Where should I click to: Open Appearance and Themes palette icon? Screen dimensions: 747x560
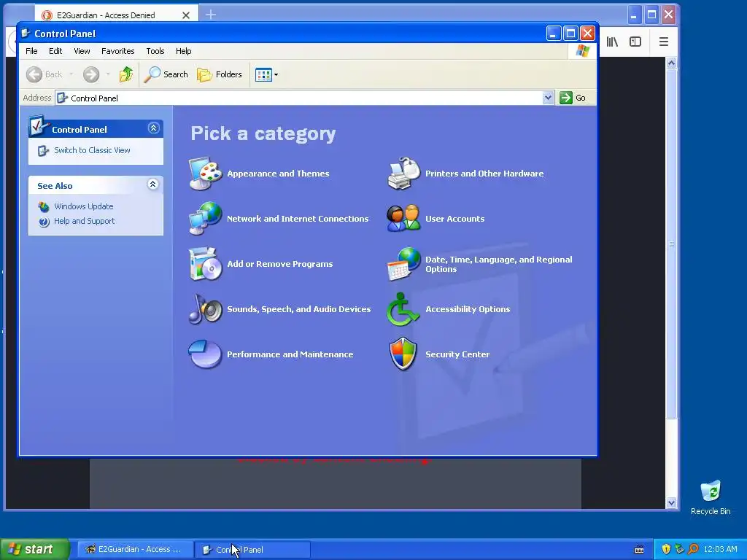click(x=205, y=174)
